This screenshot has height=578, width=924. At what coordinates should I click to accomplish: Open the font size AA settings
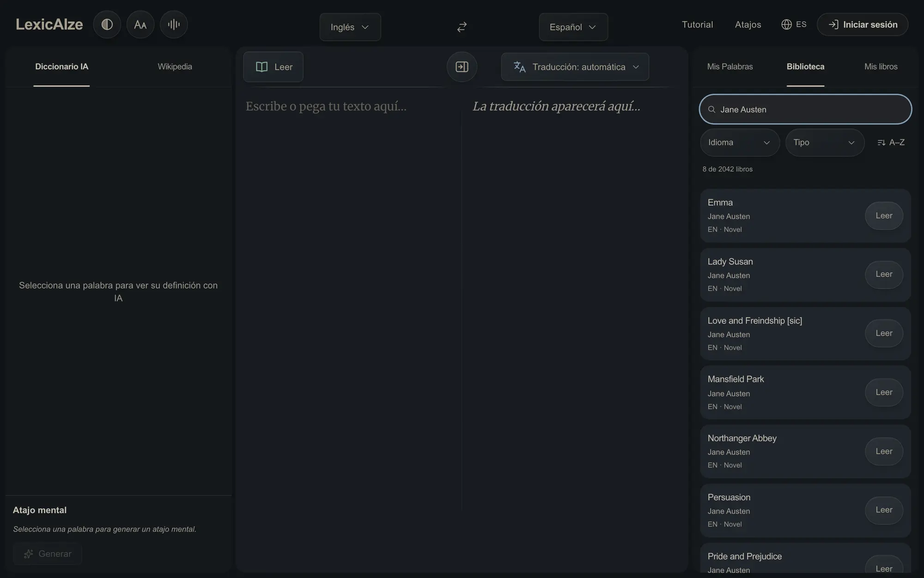pyautogui.click(x=140, y=25)
